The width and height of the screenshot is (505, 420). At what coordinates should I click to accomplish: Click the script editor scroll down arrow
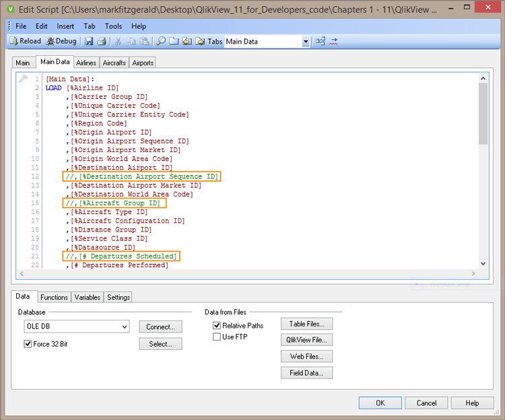pos(483,264)
